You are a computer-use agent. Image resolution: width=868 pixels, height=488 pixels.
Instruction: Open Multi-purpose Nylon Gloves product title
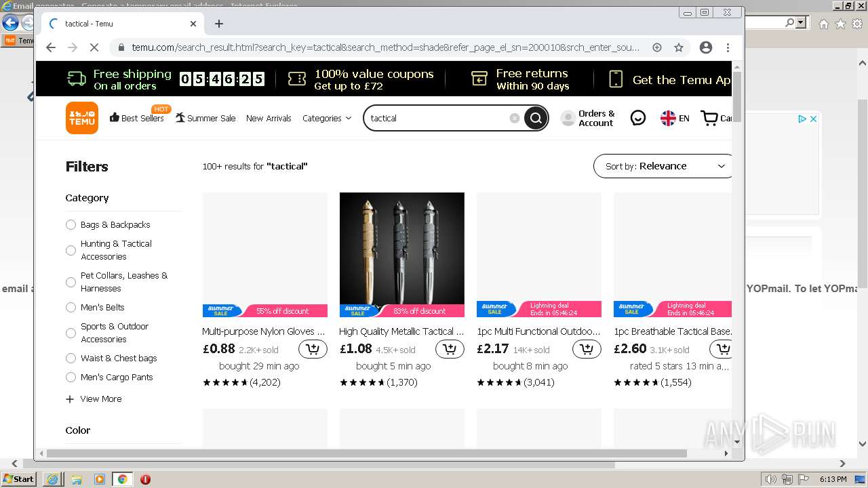pos(264,331)
